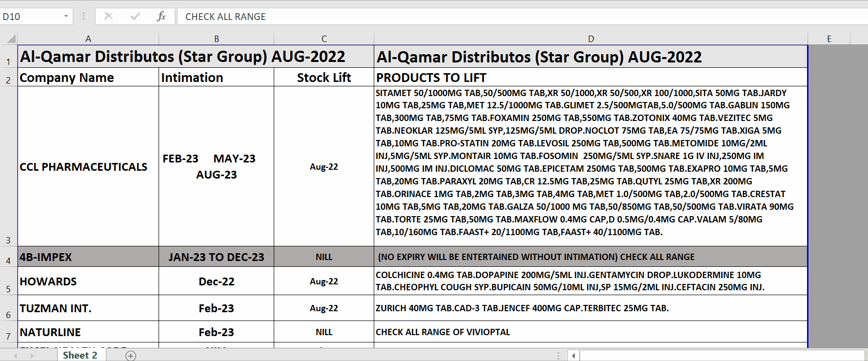Select the 4B-IMPEX cell
This screenshot has height=361, width=868.
[x=88, y=257]
